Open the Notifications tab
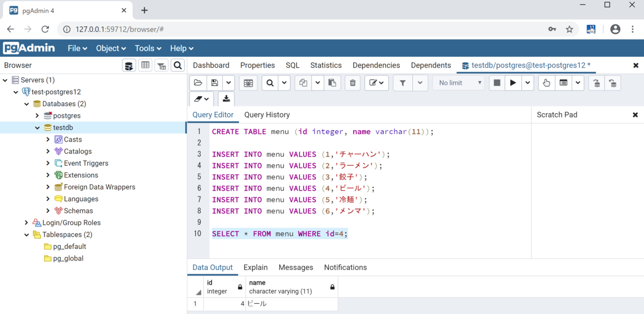The image size is (644, 314). [346, 267]
